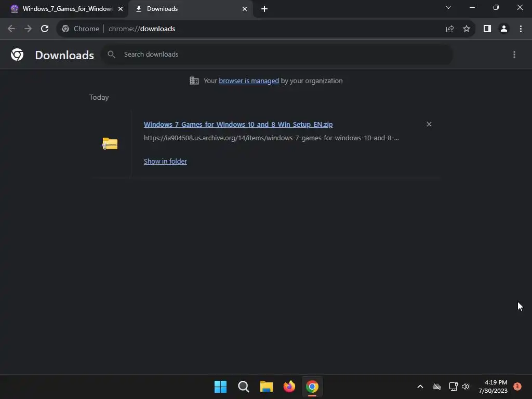This screenshot has width=532, height=399.
Task: Click the OneDrive cloud tray icon
Action: [436, 387]
